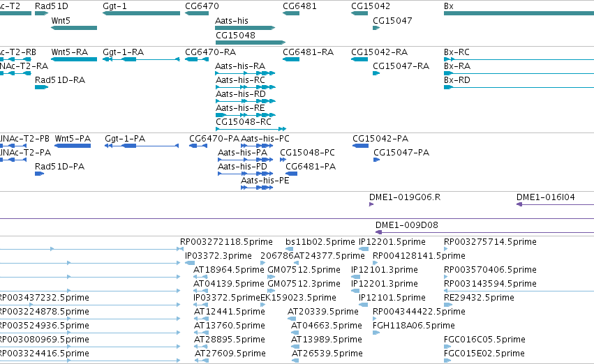This screenshot has height=364, width=594.
Task: Select the DME1-016I04 clone label
Action: click(x=546, y=197)
